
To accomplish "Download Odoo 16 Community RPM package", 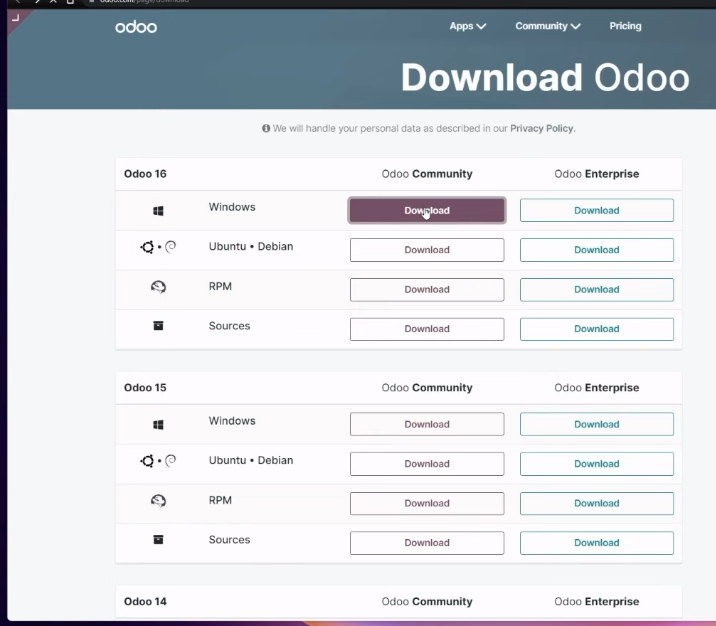I will click(x=427, y=289).
